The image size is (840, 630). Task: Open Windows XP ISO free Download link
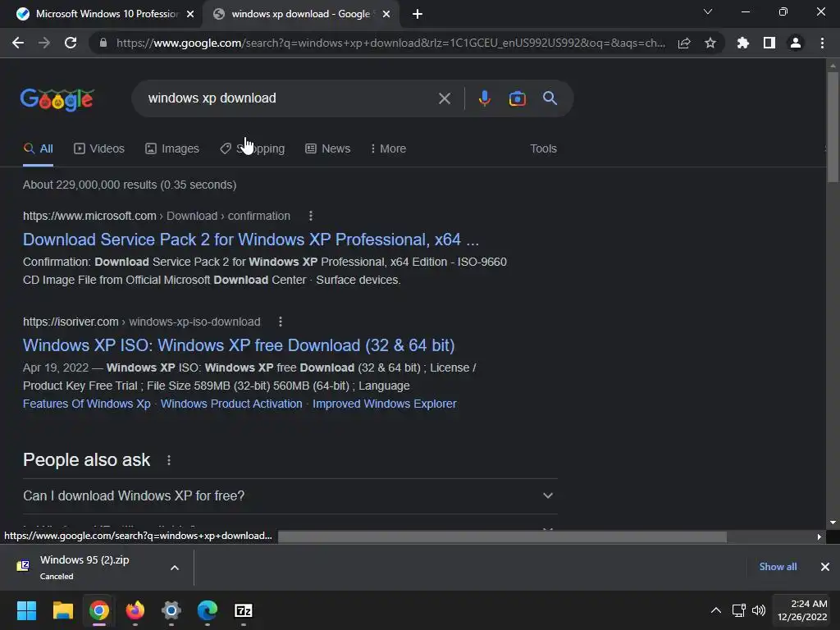point(239,345)
